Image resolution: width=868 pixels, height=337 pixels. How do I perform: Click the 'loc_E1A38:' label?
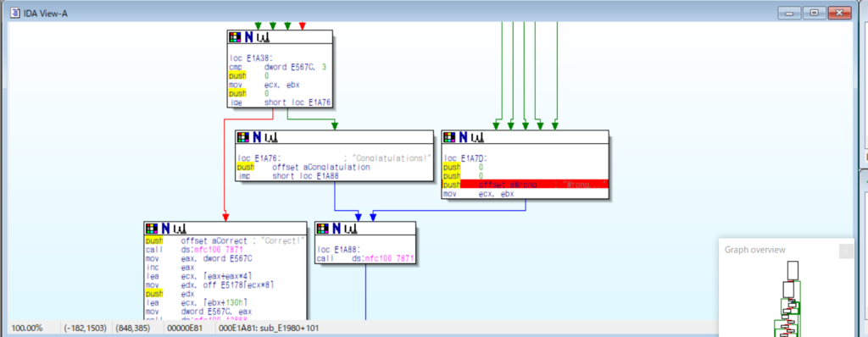pos(250,58)
